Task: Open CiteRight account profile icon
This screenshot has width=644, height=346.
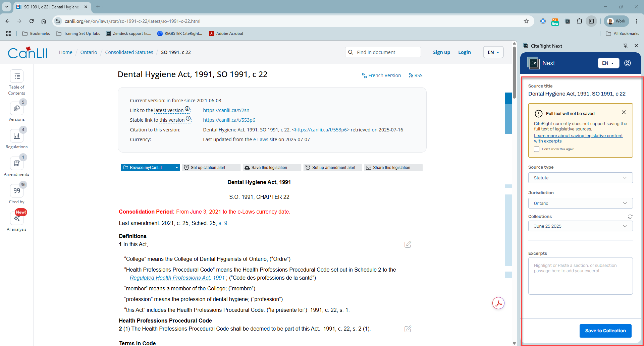Action: (x=628, y=63)
